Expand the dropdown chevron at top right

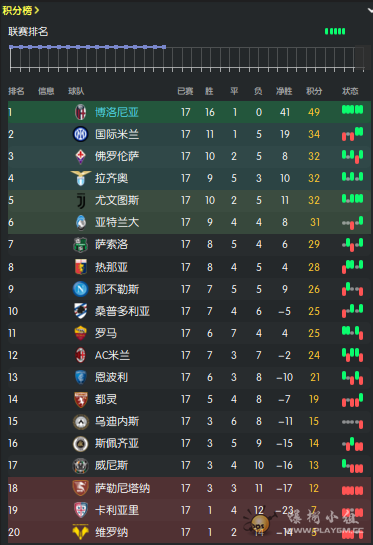pos(370,10)
